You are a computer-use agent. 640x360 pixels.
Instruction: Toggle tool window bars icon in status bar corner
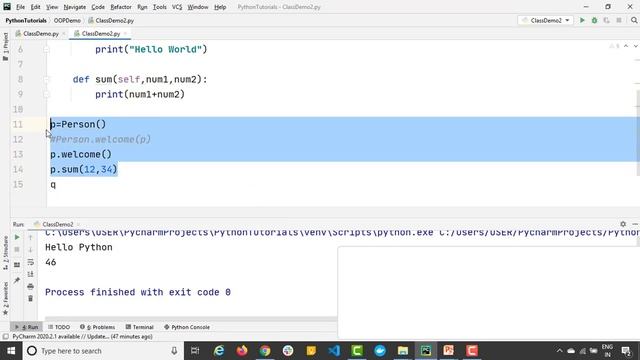coord(5,337)
